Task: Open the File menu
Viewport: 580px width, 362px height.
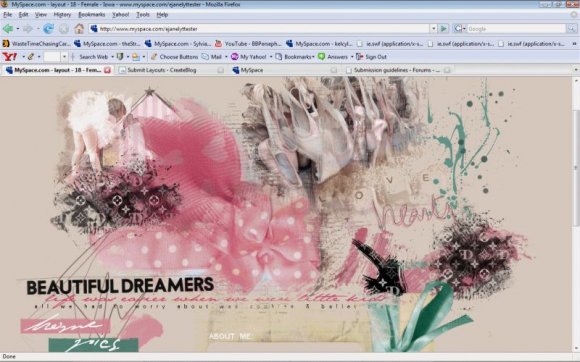Action: pyautogui.click(x=7, y=15)
